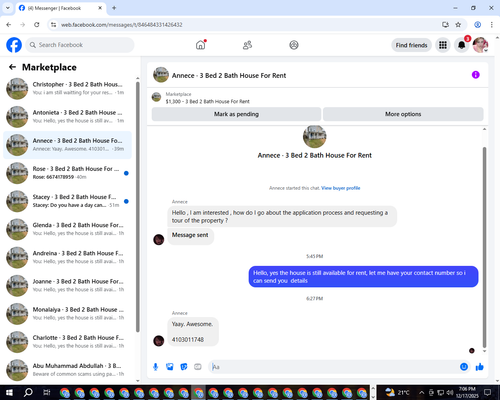This screenshot has height=400, width=500.
Task: Open the menu grid icon
Action: 443,45
